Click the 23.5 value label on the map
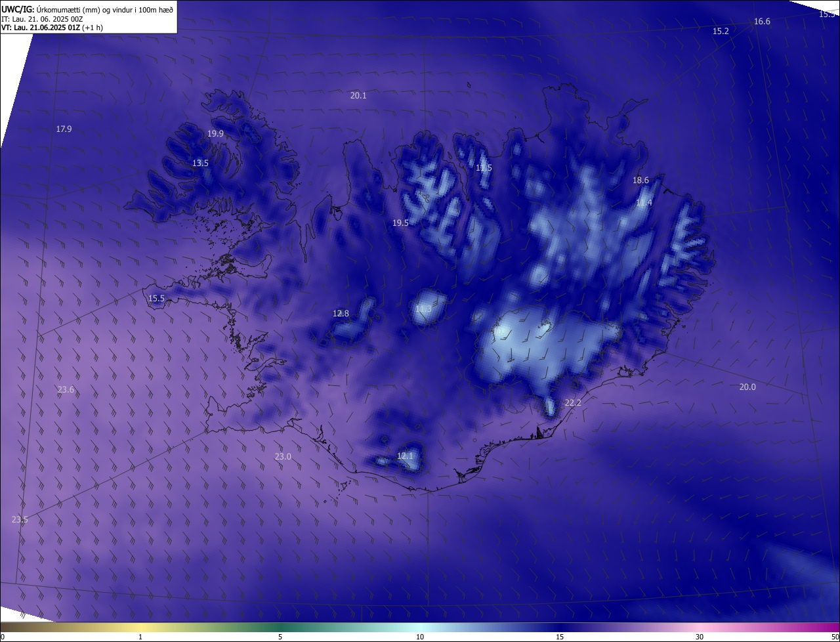The height and width of the screenshot is (642, 840). [x=20, y=520]
